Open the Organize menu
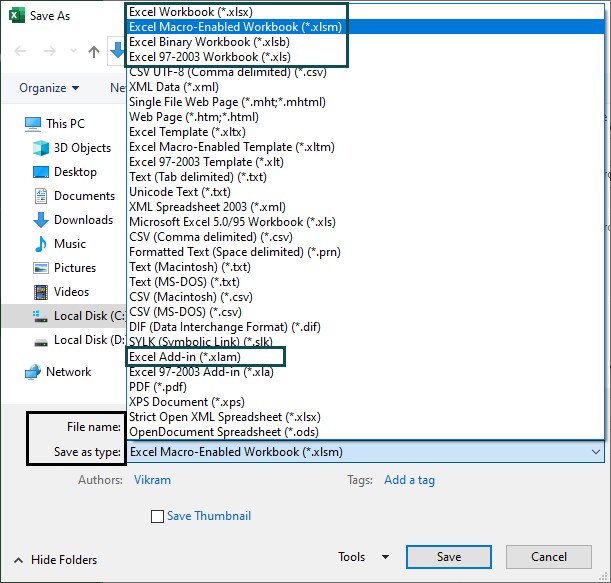The width and height of the screenshot is (611, 583). [49, 88]
